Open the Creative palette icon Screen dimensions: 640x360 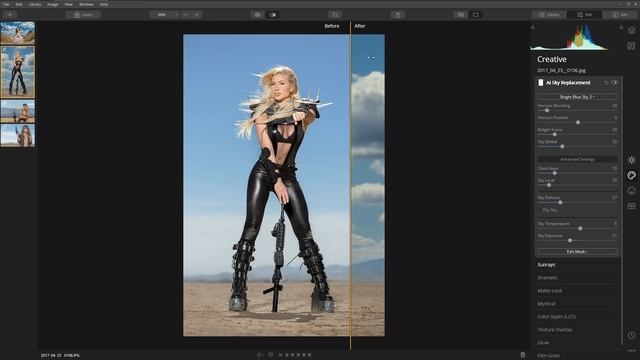[631, 175]
